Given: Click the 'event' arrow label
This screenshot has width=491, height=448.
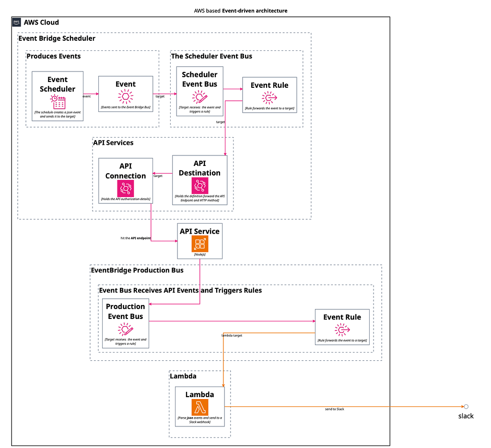Looking at the screenshot, I should [87, 96].
